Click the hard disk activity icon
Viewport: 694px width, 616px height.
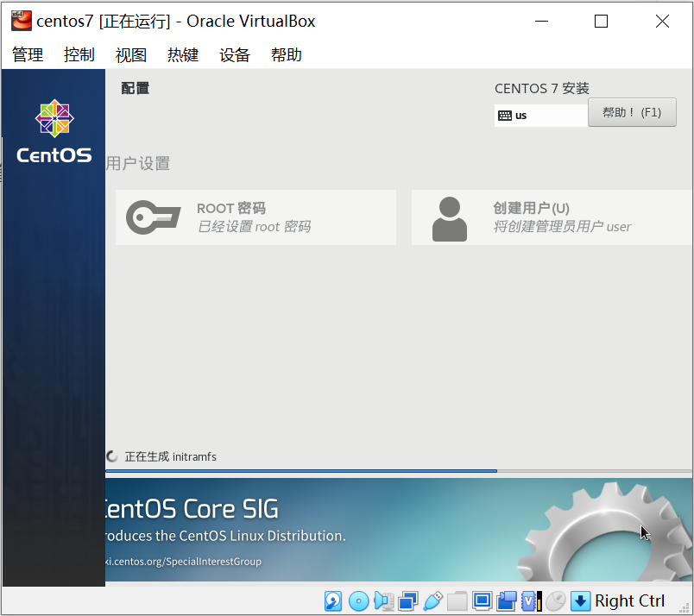click(x=333, y=601)
